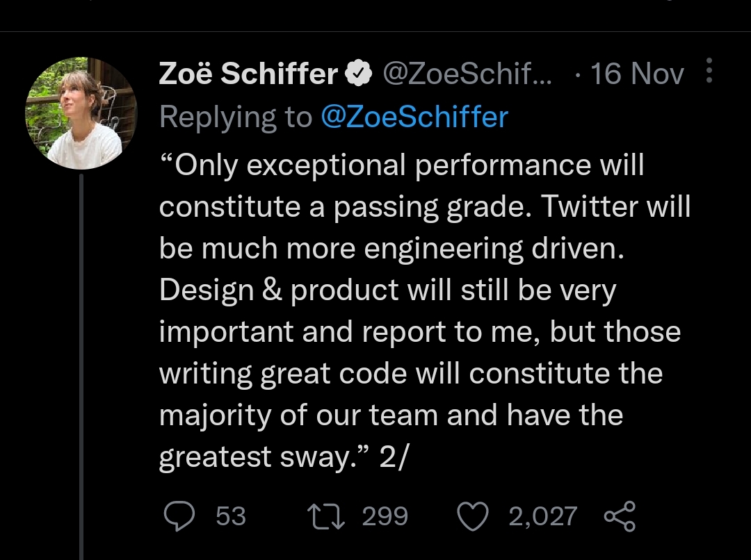Open the tweet via 16 Nov timestamp

pyautogui.click(x=637, y=74)
